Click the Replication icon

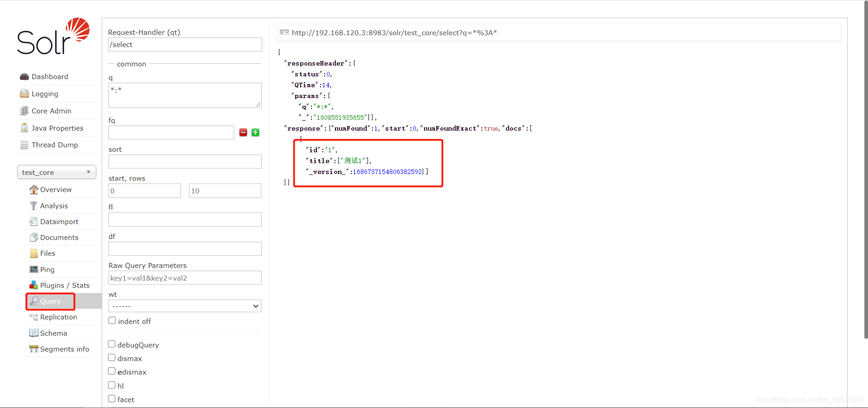coord(33,317)
